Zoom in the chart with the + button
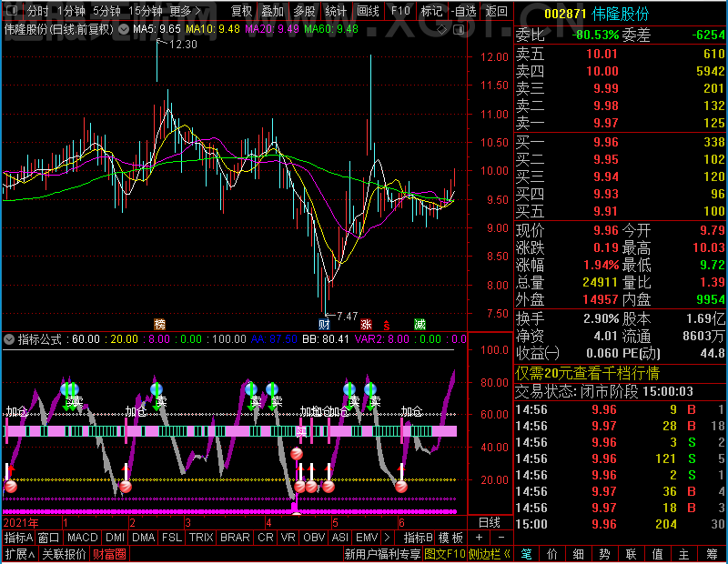The width and height of the screenshot is (728, 564). tap(479, 538)
